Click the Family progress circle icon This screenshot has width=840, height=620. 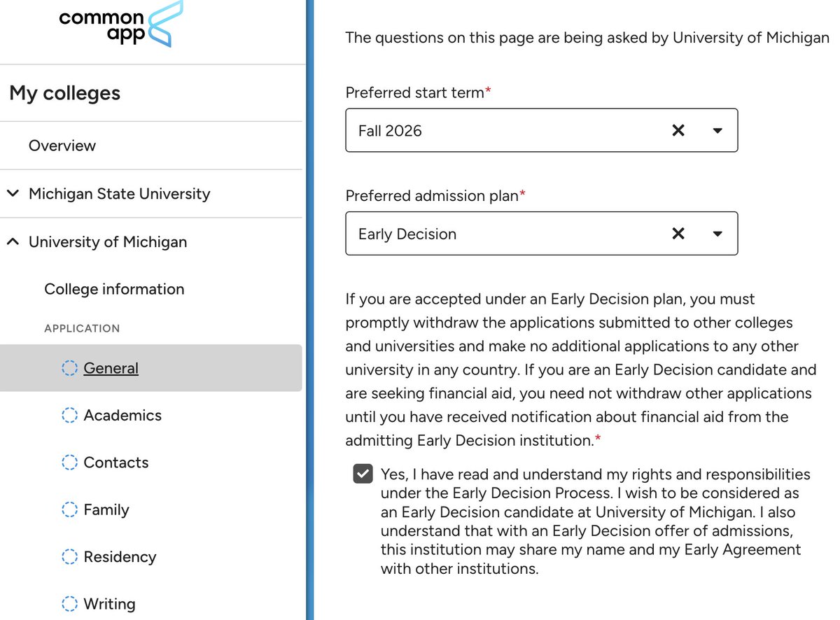coord(69,509)
